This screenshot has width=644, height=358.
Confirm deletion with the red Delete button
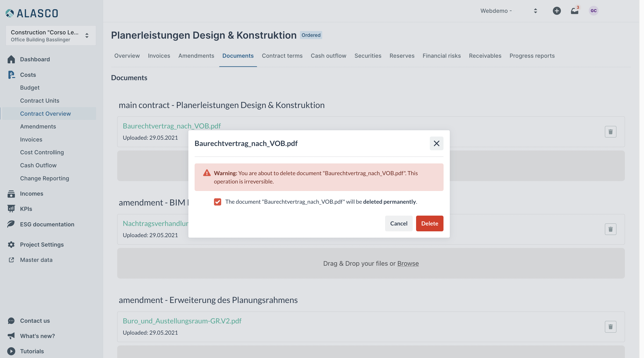[430, 223]
